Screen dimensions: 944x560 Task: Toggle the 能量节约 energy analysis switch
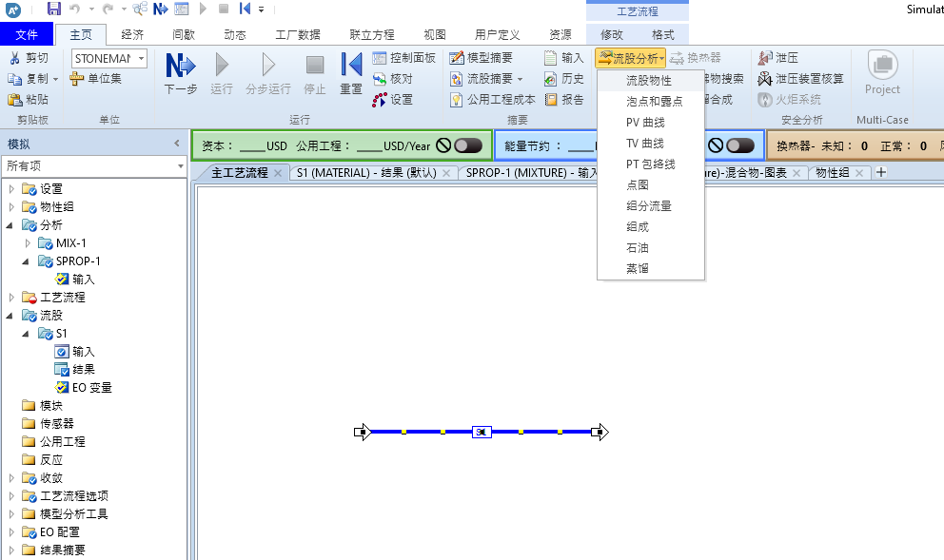[x=739, y=145]
